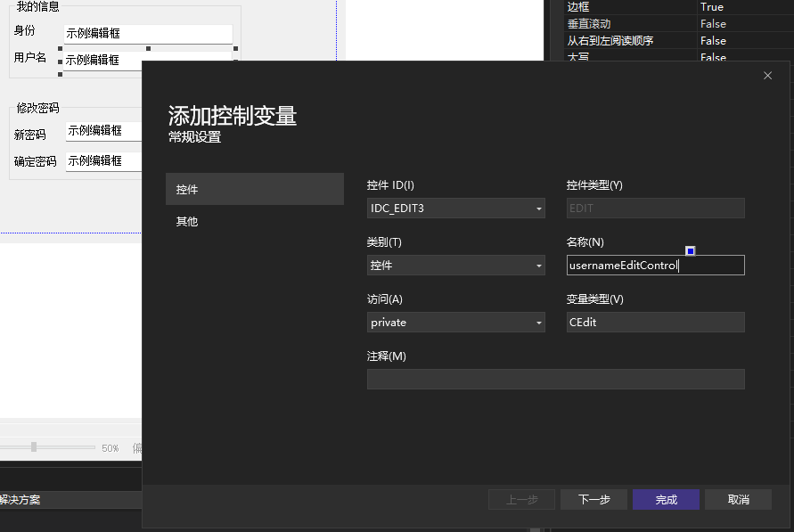Open the 控件 ID(I) dropdown showing IDC_EDIT3

(x=538, y=208)
